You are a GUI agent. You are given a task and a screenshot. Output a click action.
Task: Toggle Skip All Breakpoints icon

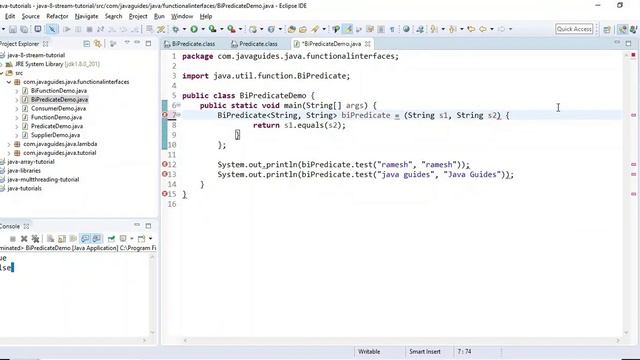pyautogui.click(x=52, y=29)
